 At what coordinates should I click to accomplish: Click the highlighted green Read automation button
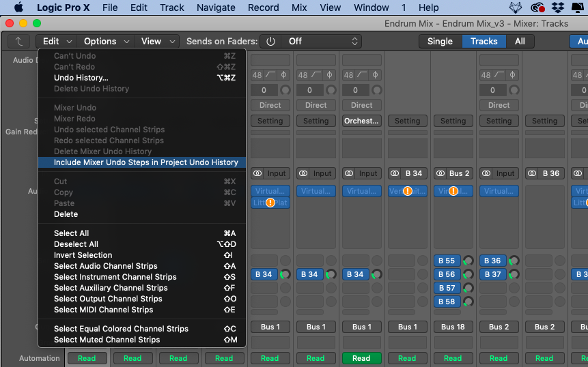point(362,358)
